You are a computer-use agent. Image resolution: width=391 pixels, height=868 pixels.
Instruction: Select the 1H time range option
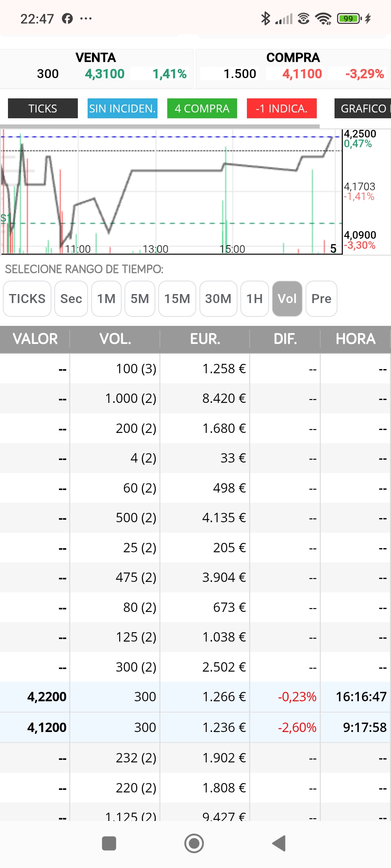[x=255, y=299]
